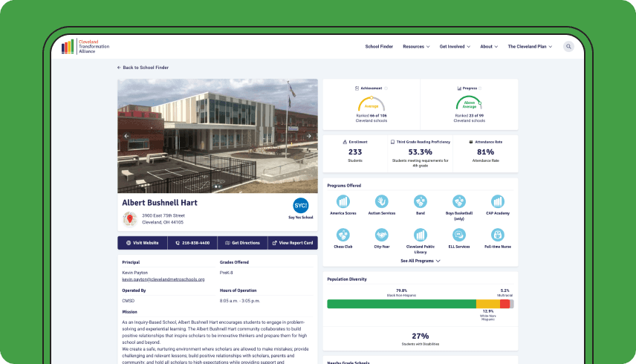Click the 81% attendance rate value
The height and width of the screenshot is (364, 636).
tap(485, 152)
